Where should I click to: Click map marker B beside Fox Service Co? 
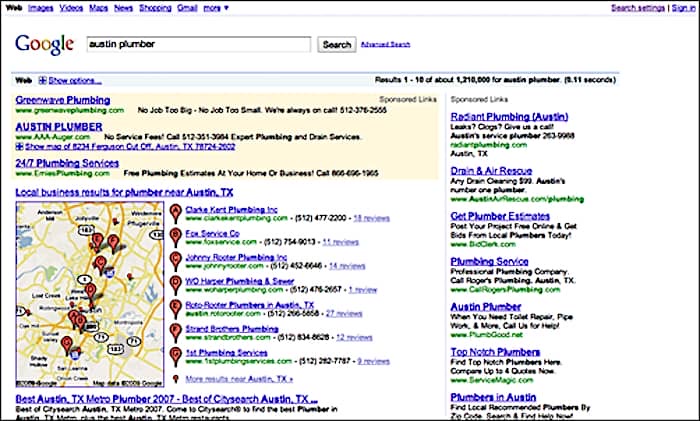(x=176, y=237)
